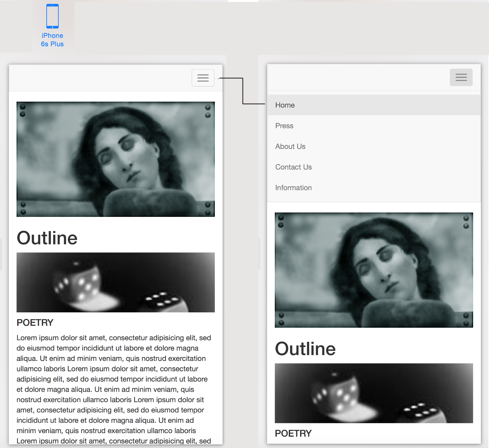Click the woman portrait below the expanded menu
Viewport: 489px width, 448px height.
coord(374,270)
